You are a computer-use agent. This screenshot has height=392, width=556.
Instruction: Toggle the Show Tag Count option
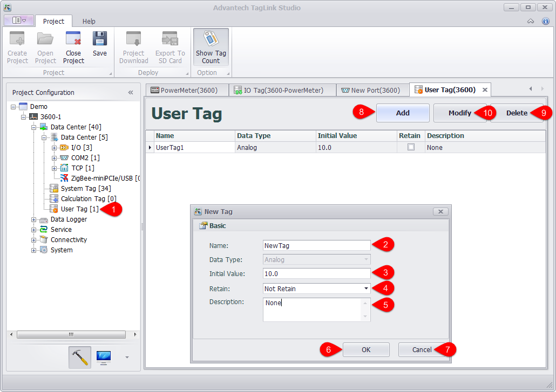(211, 47)
